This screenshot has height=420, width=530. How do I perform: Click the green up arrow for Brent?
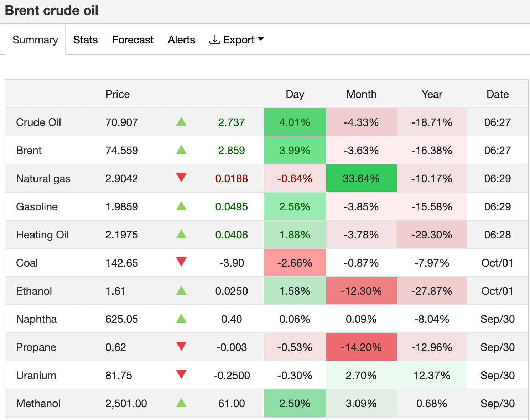point(181,150)
